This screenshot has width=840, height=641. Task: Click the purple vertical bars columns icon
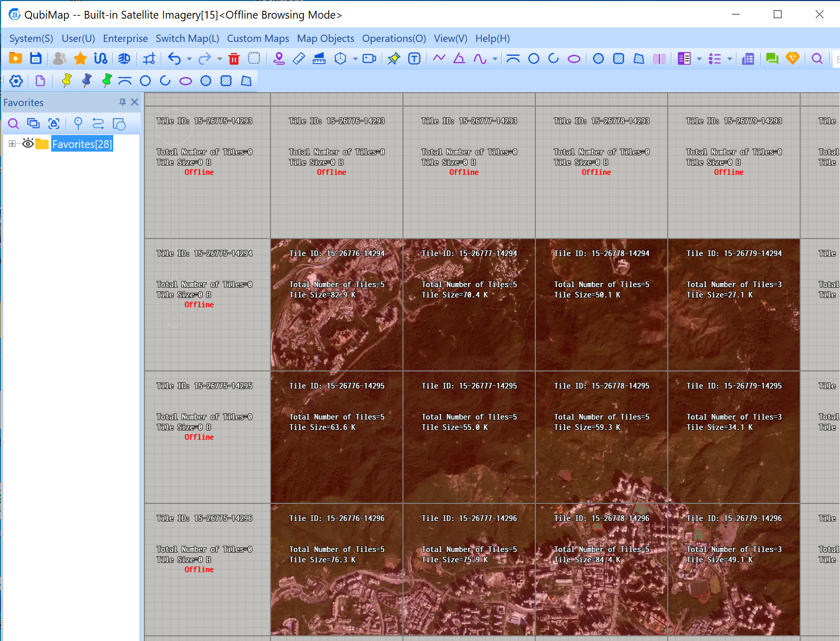tap(659, 58)
